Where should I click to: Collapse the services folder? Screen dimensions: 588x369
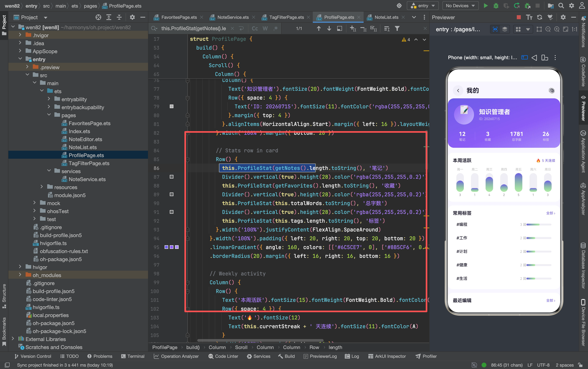coord(49,171)
